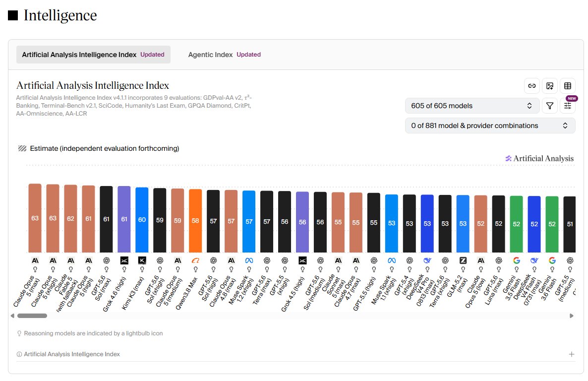
Task: Select the orange Qwen3.8 Max bar
Action: click(195, 221)
